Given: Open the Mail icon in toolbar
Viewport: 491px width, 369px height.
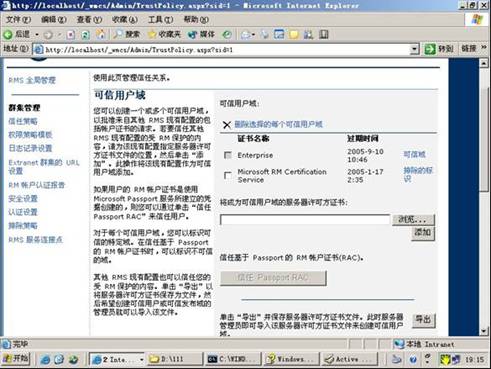Looking at the screenshot, I should coord(247,34).
